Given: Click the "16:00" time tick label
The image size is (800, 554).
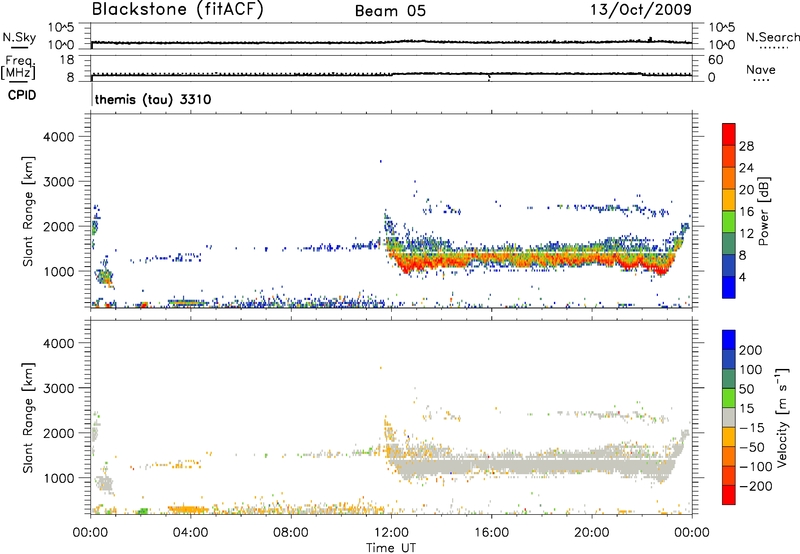Looking at the screenshot, I should coord(491,533).
